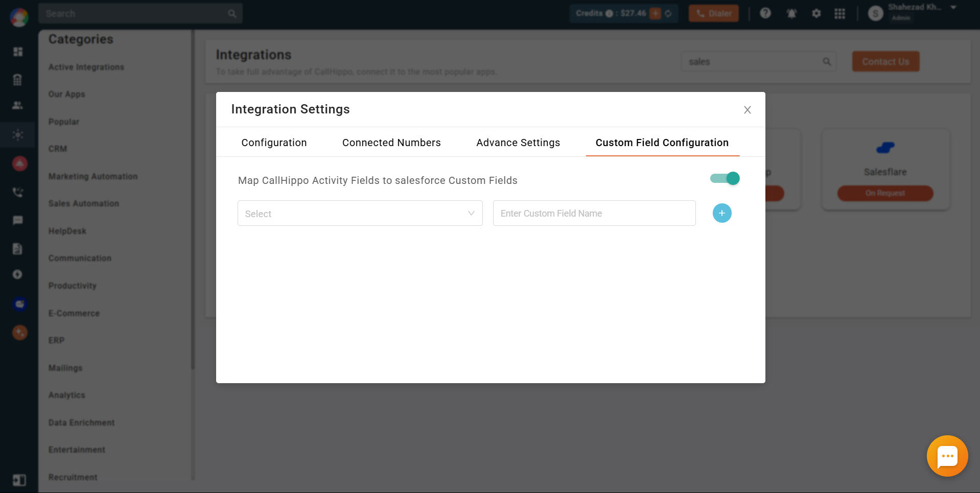Select the Custom Field Configuration tab
Screen dimensions: 980x493
[x=662, y=143]
